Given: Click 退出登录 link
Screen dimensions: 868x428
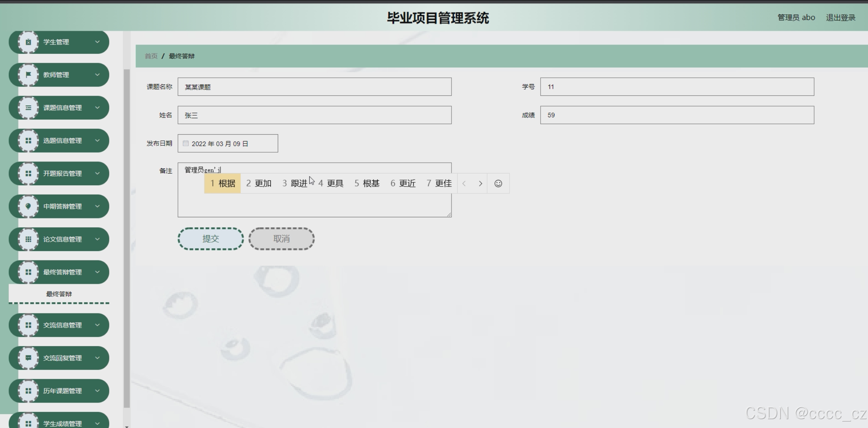Looking at the screenshot, I should (x=840, y=18).
